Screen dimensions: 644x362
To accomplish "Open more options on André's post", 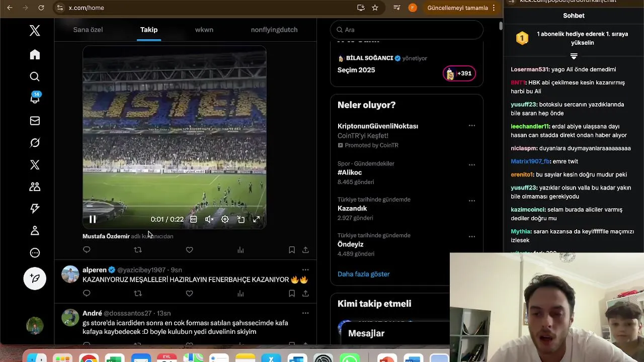I will click(x=305, y=313).
